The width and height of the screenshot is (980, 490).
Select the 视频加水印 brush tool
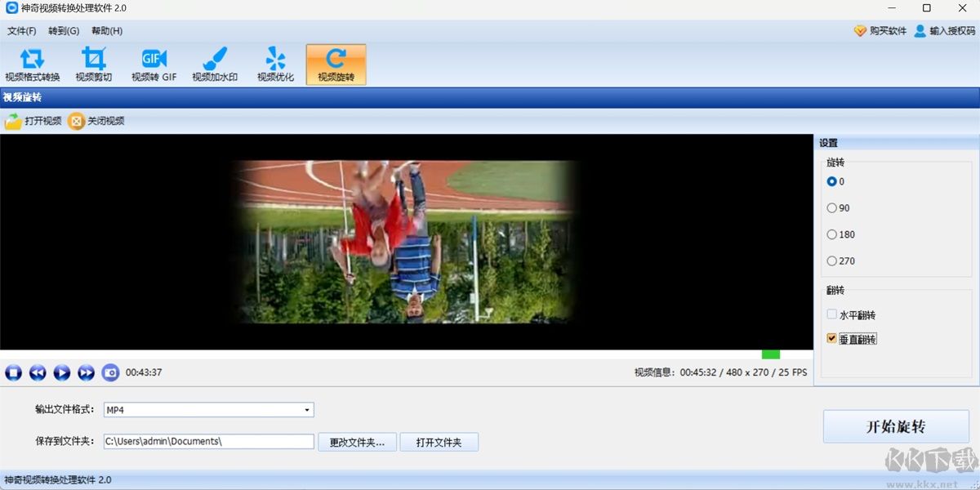click(215, 65)
